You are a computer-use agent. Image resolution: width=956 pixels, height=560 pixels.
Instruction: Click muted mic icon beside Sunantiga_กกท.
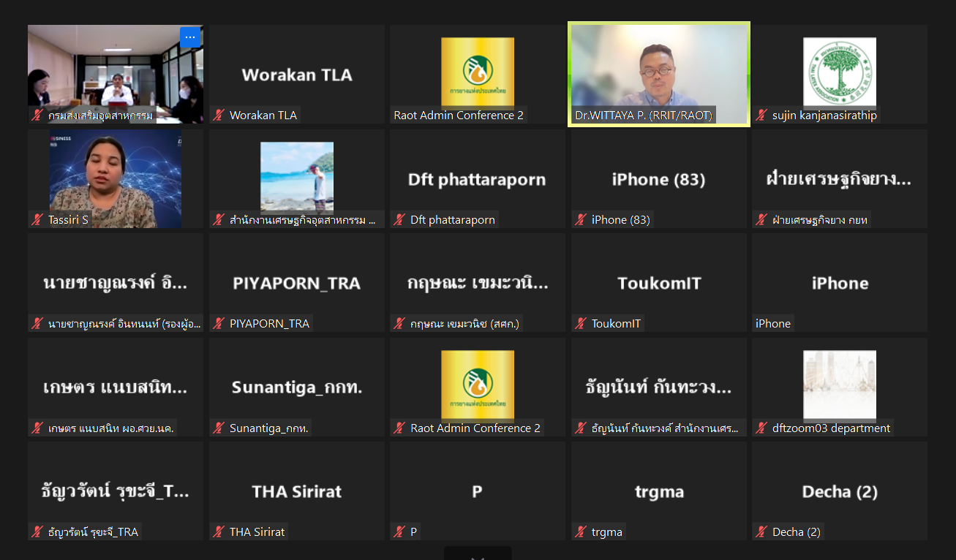(218, 428)
